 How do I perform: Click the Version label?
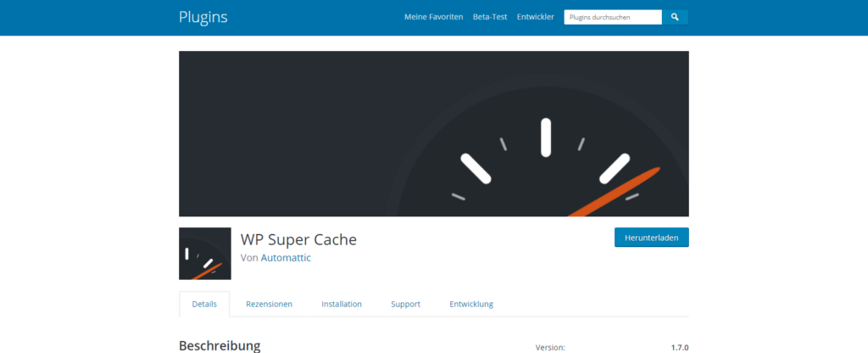550,348
